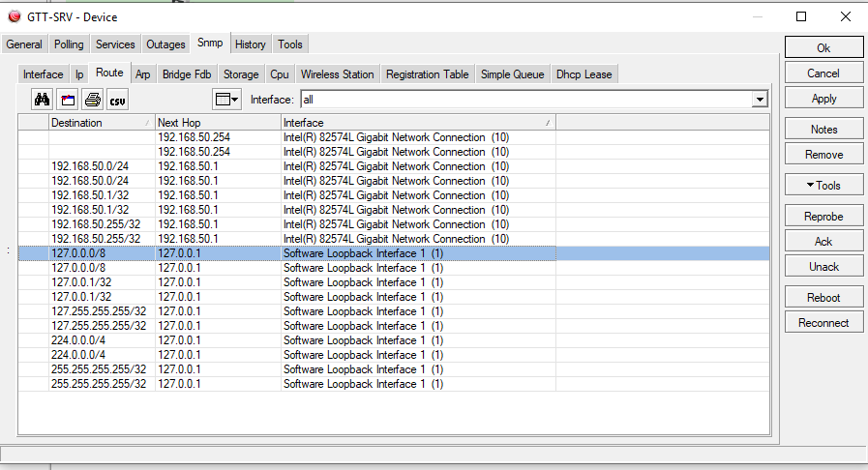
Task: Open the Outages tab
Action: [x=165, y=44]
